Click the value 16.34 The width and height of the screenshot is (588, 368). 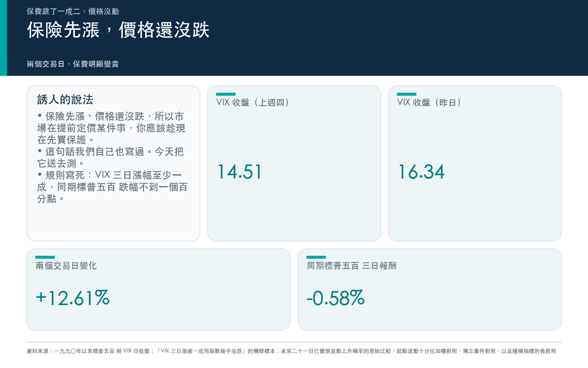[421, 172]
